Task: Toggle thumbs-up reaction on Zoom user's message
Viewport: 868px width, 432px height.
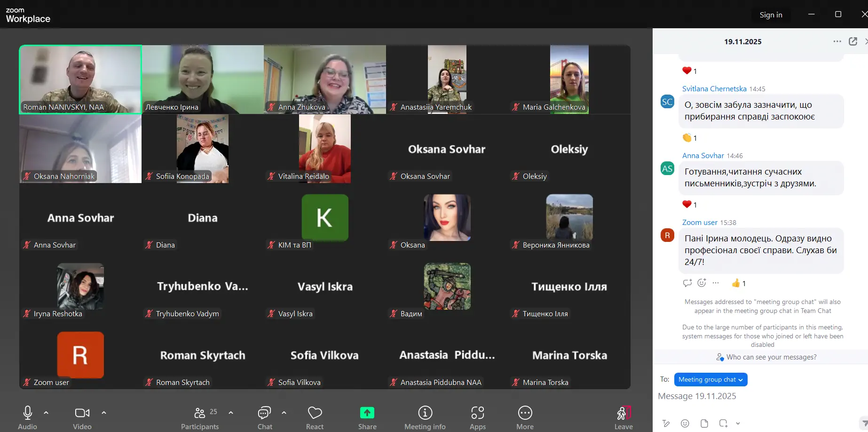Action: pyautogui.click(x=738, y=283)
